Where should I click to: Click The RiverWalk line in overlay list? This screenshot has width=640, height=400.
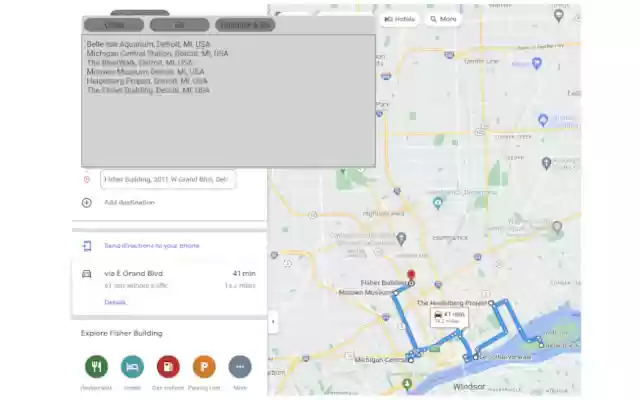[x=140, y=62]
